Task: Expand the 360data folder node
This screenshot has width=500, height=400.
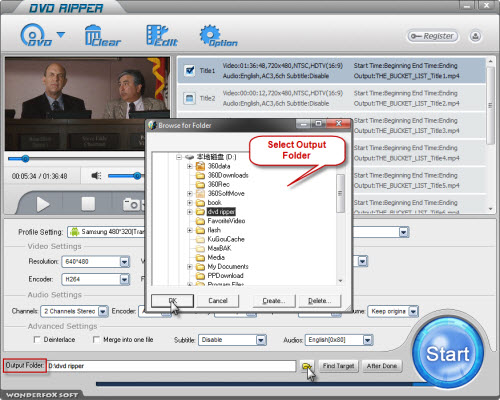Action: click(x=190, y=166)
